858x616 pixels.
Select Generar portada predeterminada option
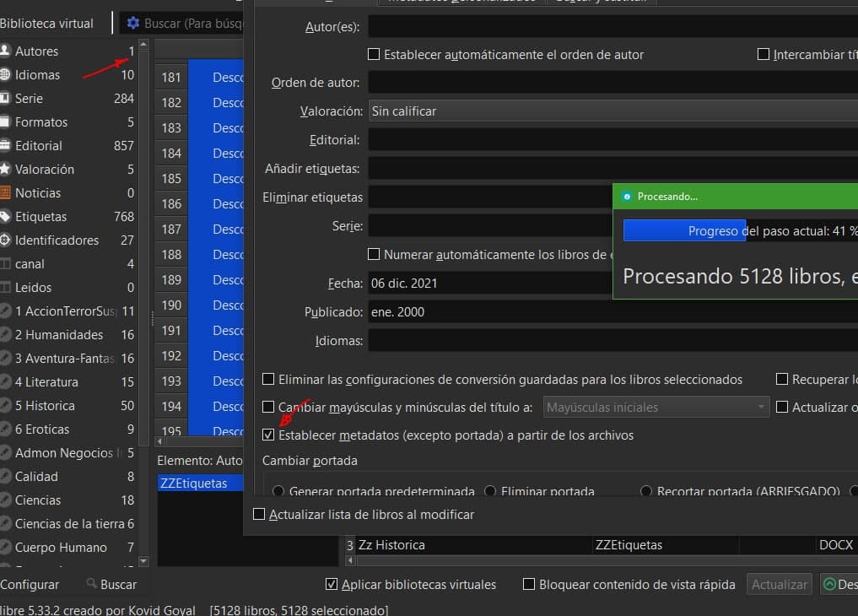[278, 490]
